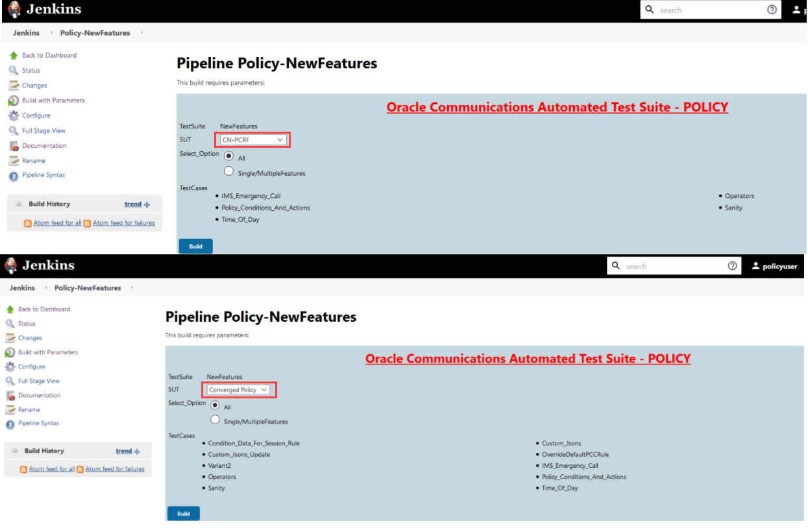This screenshot has width=808, height=532.
Task: Click Rename icon in top window
Action: tap(14, 161)
